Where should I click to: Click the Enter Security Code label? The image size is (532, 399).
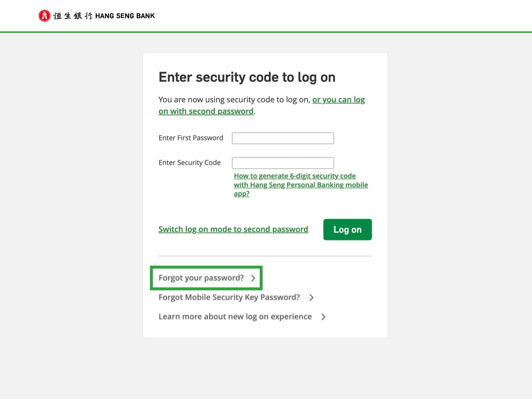[189, 162]
